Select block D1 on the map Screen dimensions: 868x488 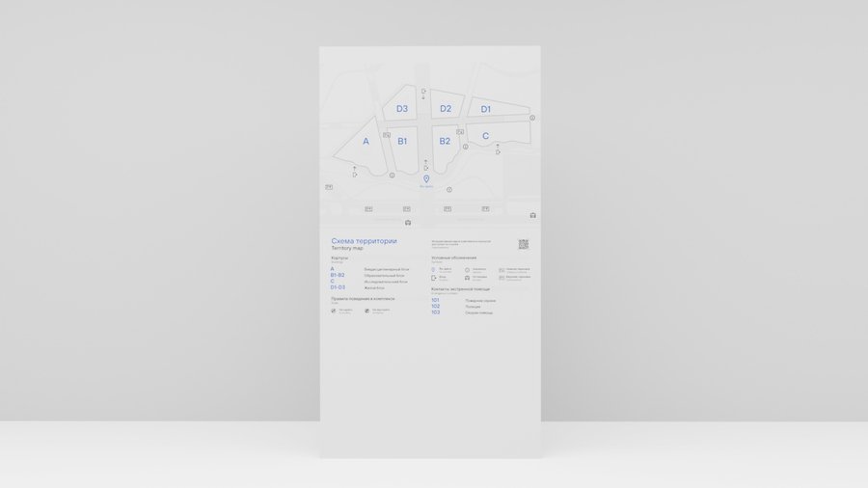(485, 109)
